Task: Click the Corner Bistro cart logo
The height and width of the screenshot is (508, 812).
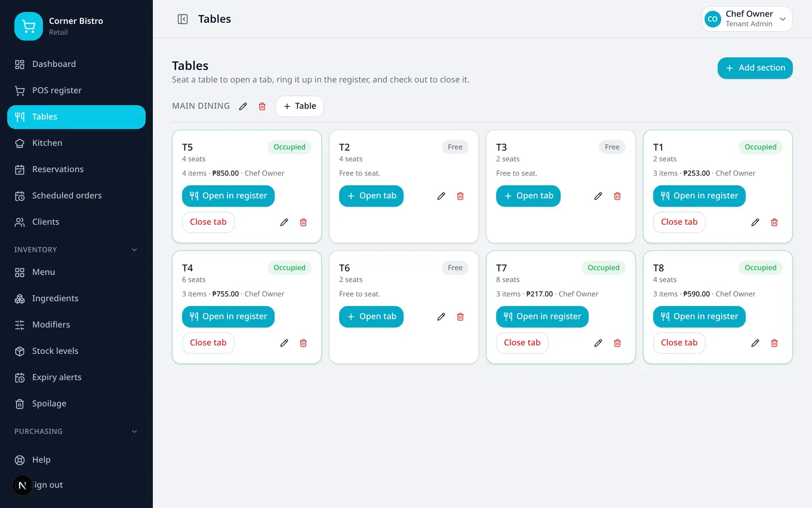Action: point(29,26)
